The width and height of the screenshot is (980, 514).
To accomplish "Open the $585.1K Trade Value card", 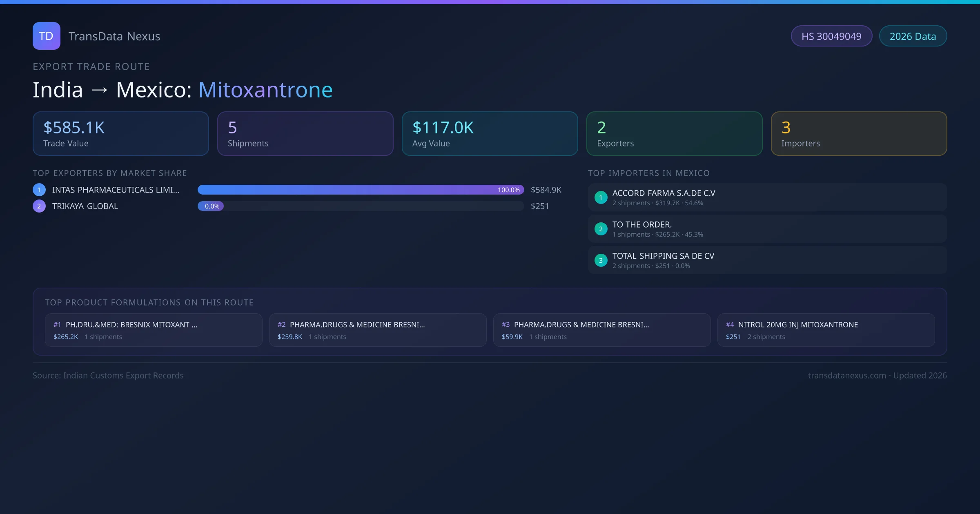I will tap(120, 133).
